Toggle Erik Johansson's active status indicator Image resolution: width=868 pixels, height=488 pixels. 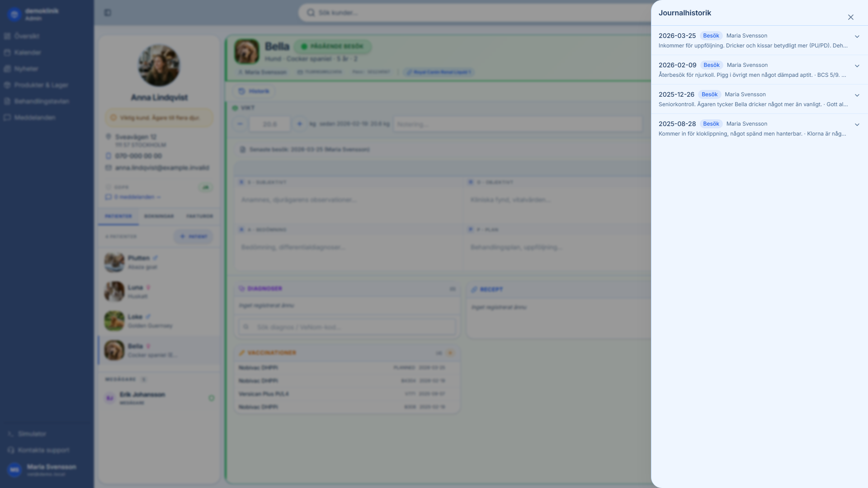(x=212, y=399)
